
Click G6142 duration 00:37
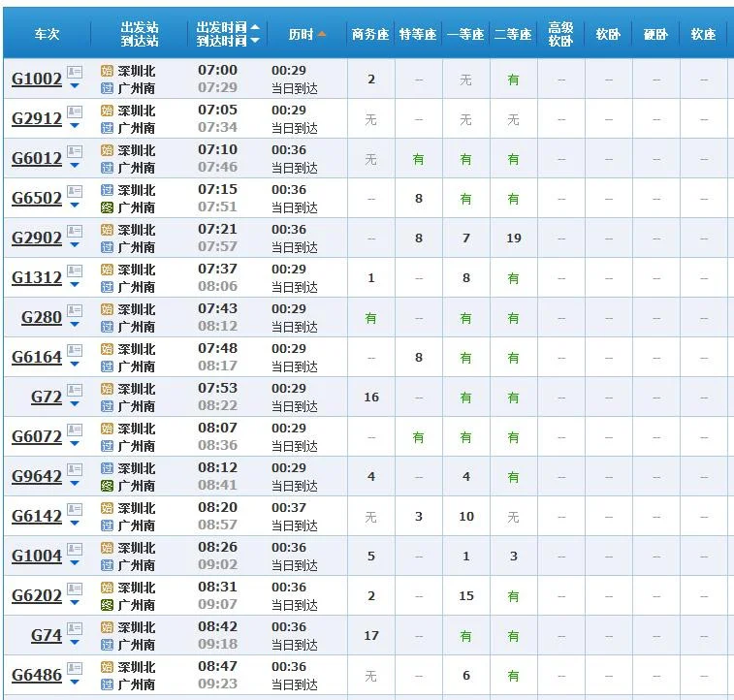coord(289,508)
